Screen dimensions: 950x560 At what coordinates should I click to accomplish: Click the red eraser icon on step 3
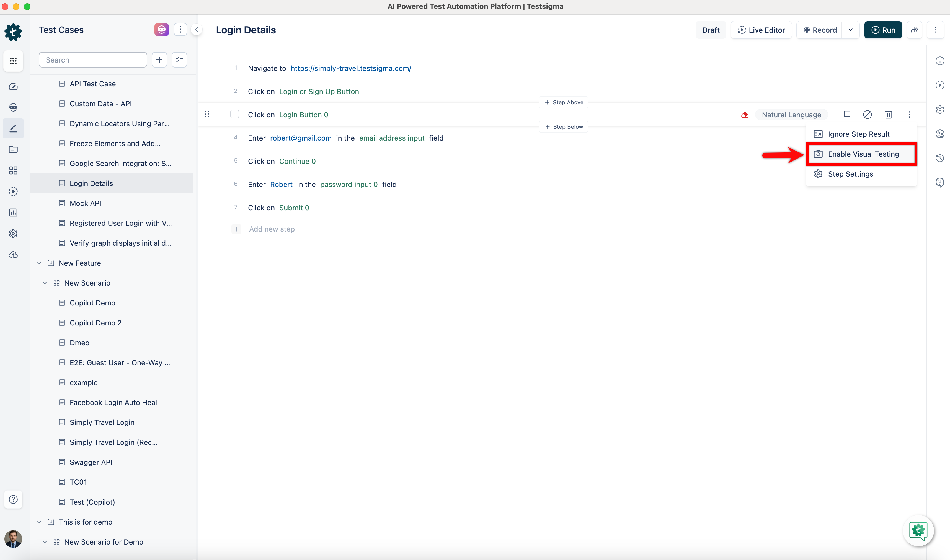click(744, 114)
